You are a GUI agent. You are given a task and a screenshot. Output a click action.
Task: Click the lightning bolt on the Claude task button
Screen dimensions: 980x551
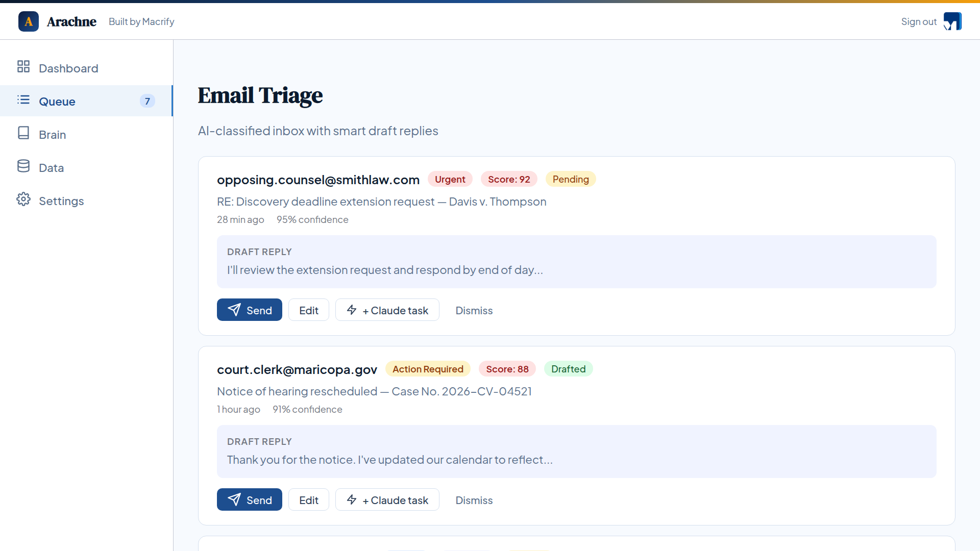[352, 310]
